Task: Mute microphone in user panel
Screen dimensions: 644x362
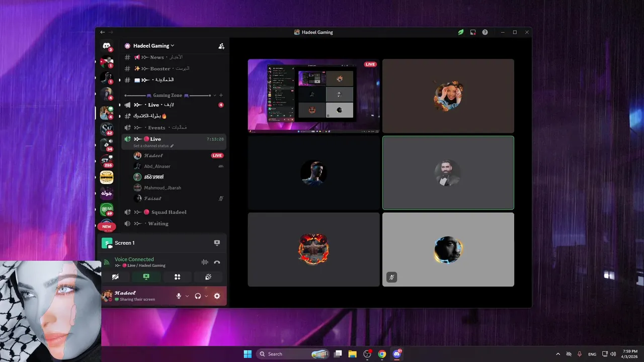Action: 179,296
